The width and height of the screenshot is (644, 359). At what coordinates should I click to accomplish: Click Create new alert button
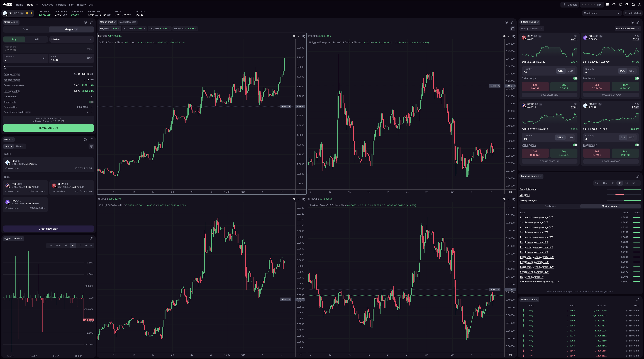point(48,229)
